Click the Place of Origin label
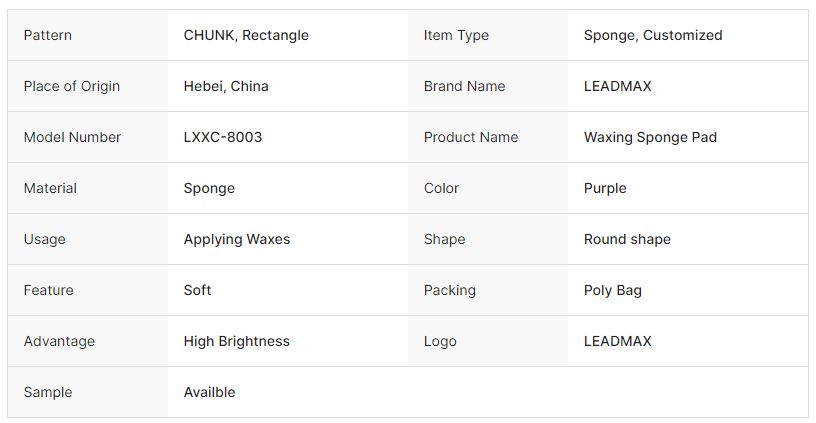The height and width of the screenshot is (423, 816). [72, 86]
